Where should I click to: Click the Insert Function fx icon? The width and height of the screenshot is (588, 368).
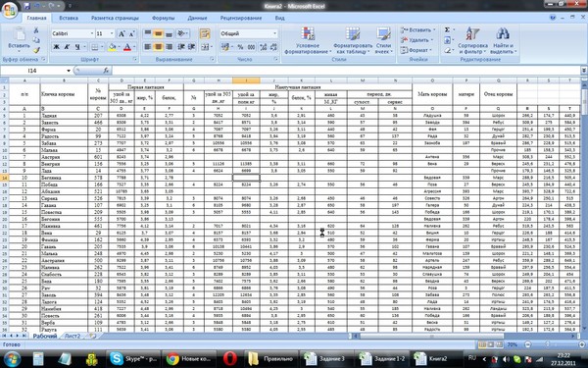[x=106, y=71]
